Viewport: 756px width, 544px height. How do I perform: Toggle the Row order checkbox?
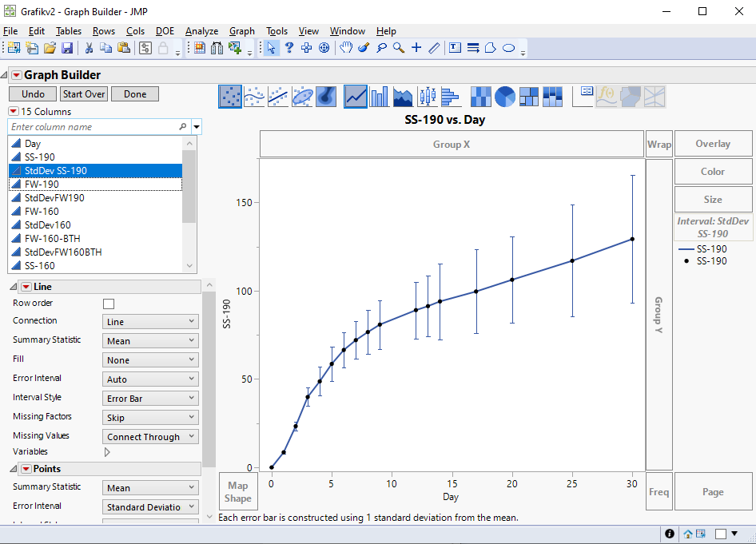click(x=109, y=304)
